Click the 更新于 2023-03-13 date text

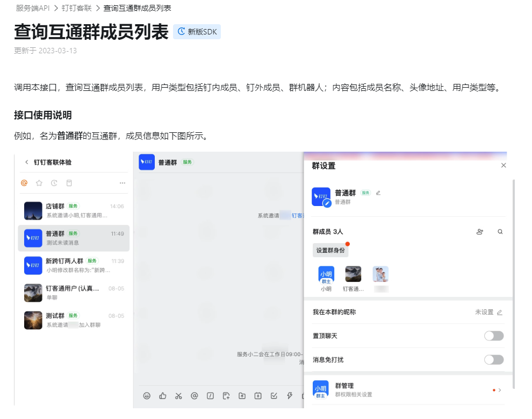[x=46, y=51]
